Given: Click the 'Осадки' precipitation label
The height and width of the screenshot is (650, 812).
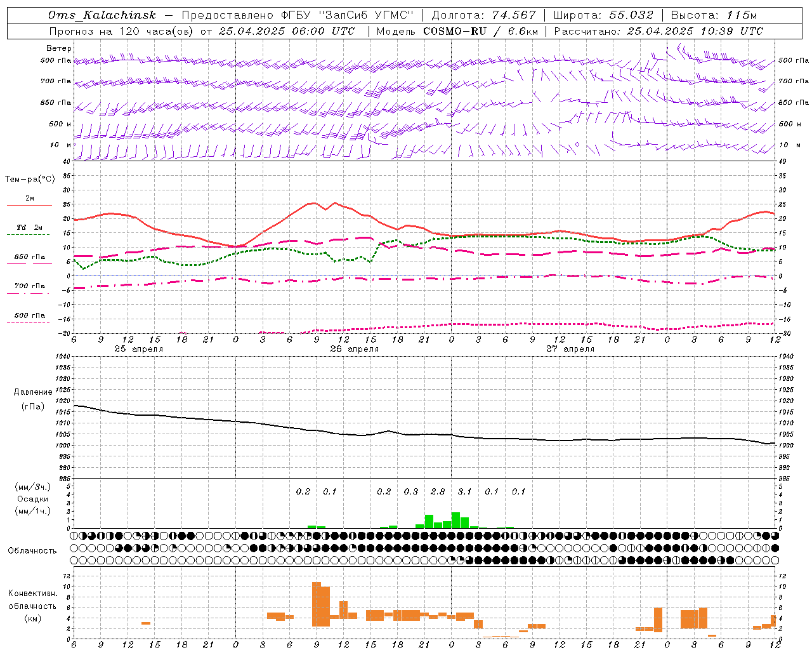Looking at the screenshot, I should pos(33,499).
